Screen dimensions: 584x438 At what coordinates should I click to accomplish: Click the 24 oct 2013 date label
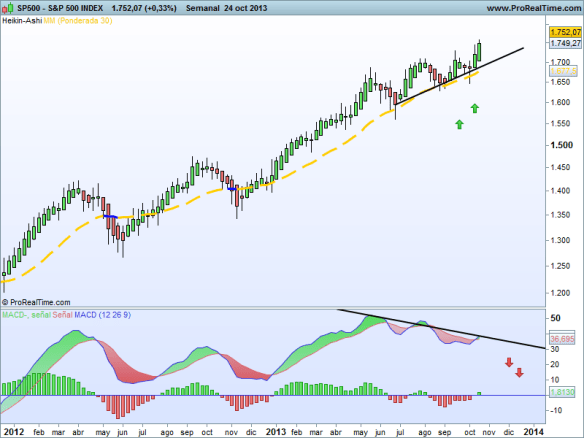(245, 8)
